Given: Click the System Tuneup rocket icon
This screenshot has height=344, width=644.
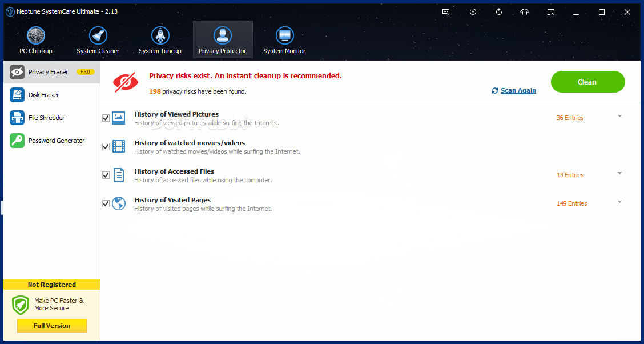Looking at the screenshot, I should pyautogui.click(x=160, y=36).
